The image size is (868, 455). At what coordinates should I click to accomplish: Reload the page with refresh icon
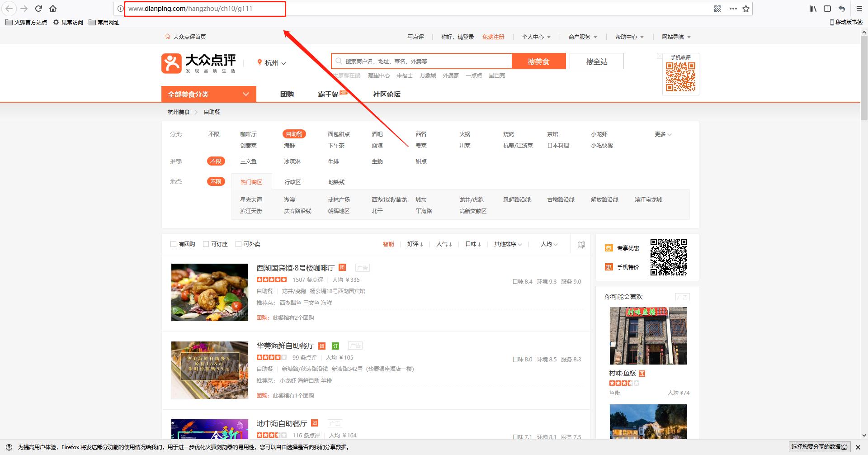coord(39,9)
